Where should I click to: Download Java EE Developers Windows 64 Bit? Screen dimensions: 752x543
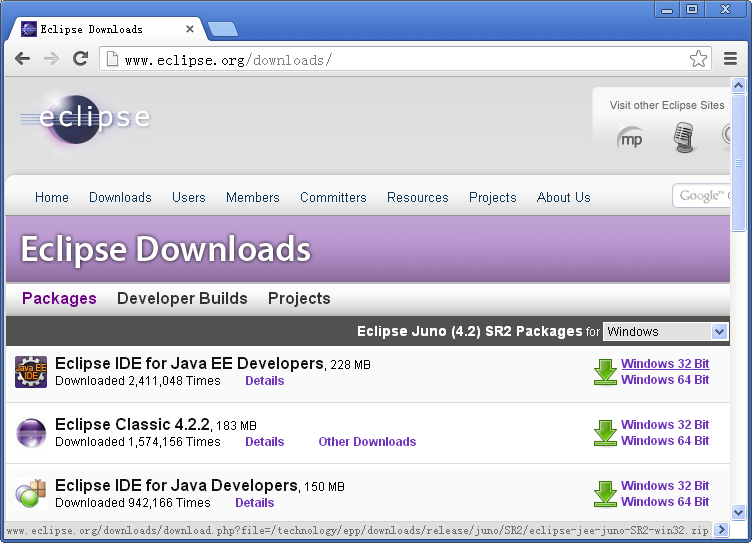(665, 379)
